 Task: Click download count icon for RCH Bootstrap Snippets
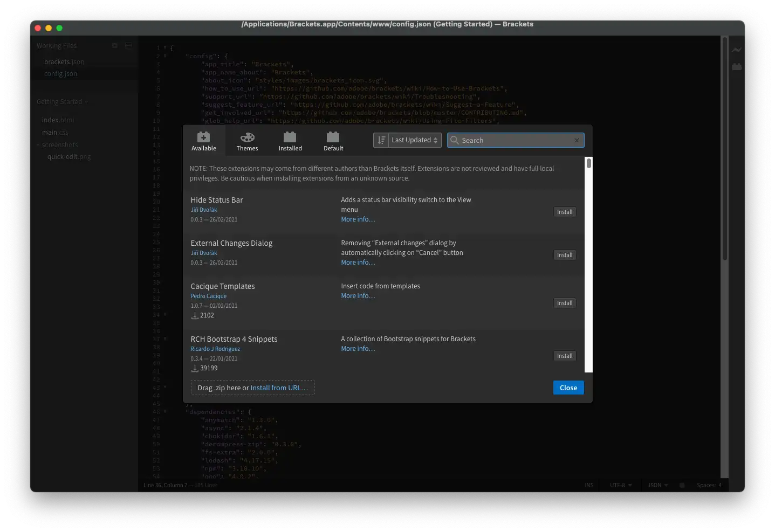pyautogui.click(x=195, y=369)
